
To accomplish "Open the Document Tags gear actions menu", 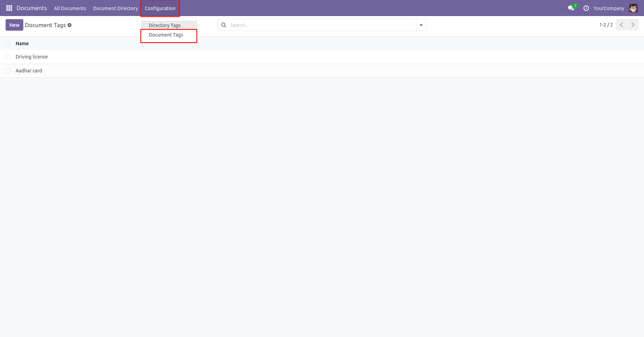I will coord(70,25).
